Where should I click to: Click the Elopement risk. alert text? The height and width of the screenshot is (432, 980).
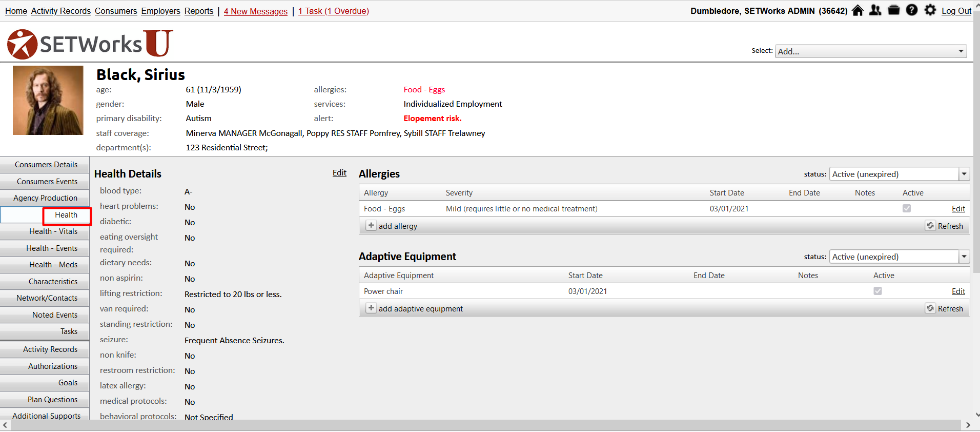coord(433,119)
